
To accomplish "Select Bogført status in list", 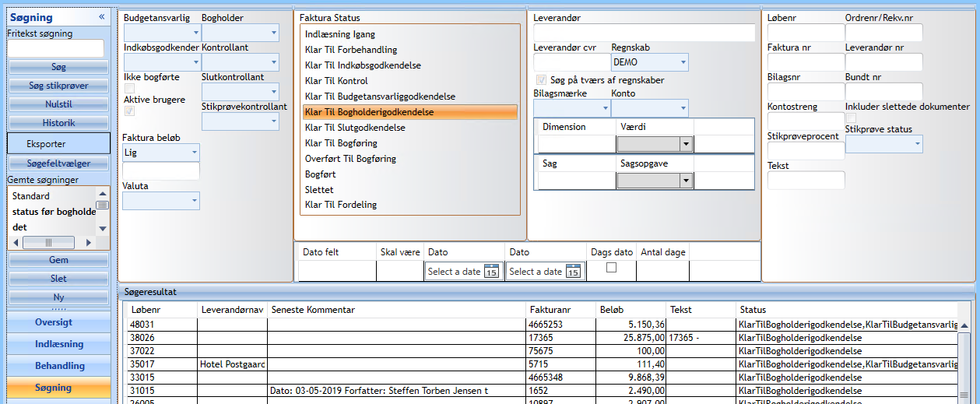I will [410, 174].
